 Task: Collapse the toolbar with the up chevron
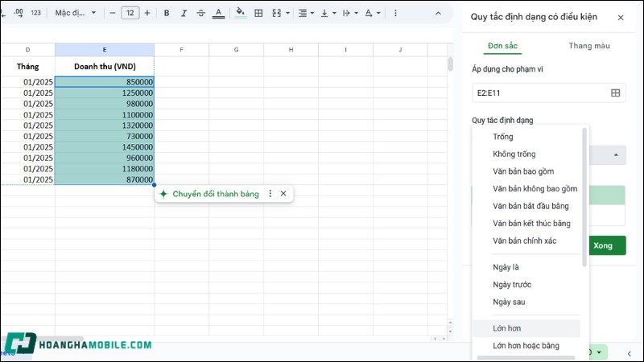pos(438,13)
